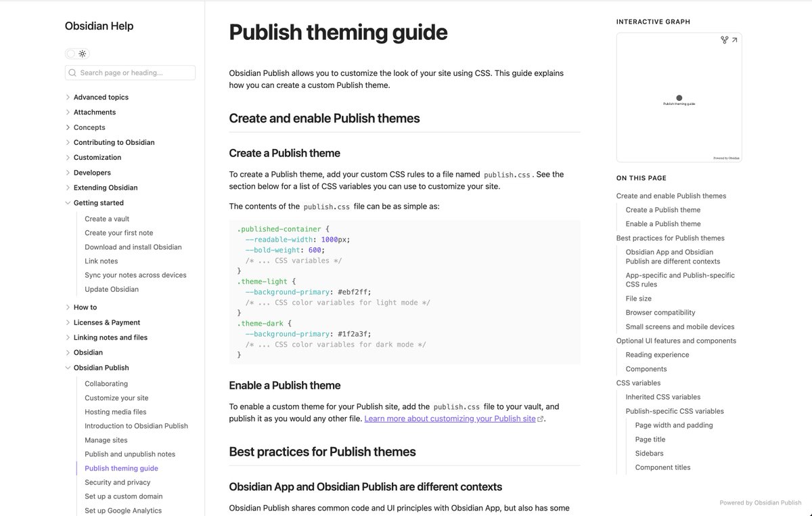Image resolution: width=812 pixels, height=516 pixels.
Task: Open Hosting media files page
Action: pos(116,412)
